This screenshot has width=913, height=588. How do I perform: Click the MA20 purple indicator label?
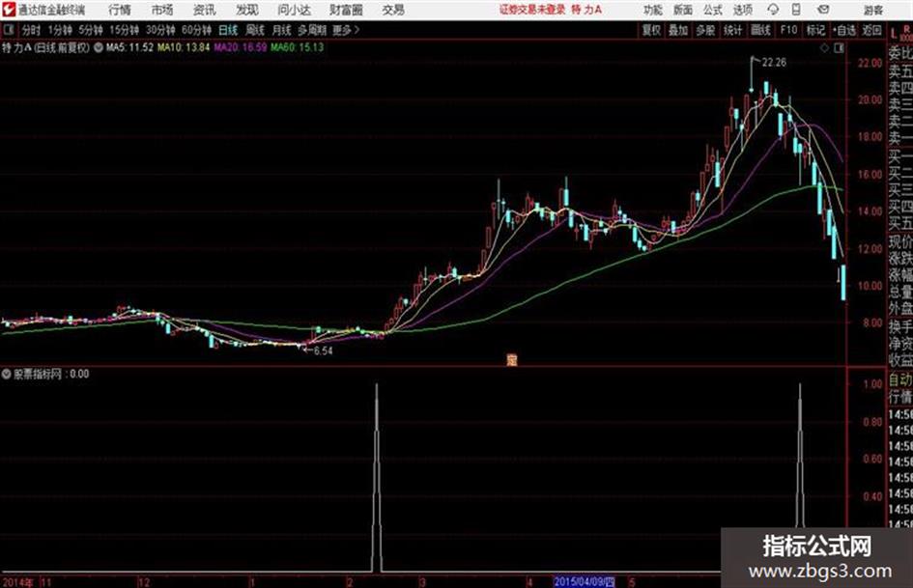point(240,47)
